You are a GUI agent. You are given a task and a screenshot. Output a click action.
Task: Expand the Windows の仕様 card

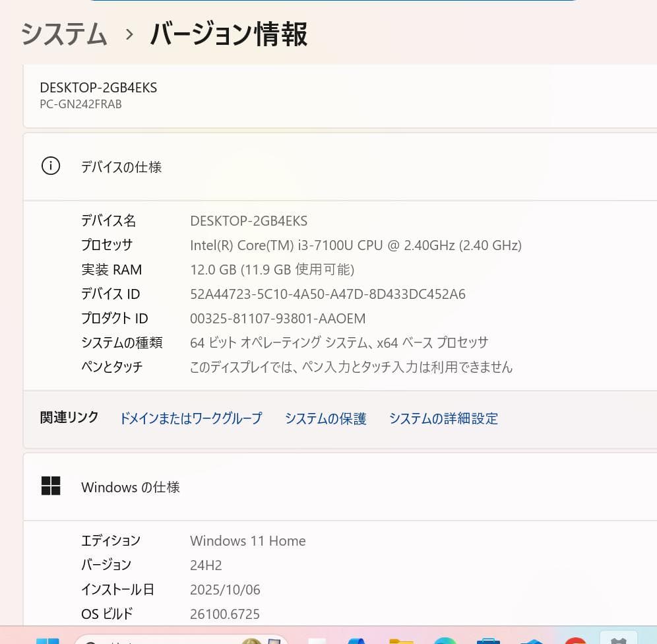pos(330,487)
